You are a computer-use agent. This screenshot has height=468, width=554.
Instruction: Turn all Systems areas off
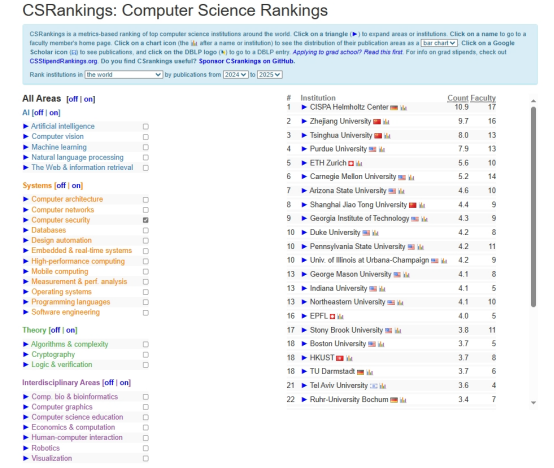(x=61, y=185)
